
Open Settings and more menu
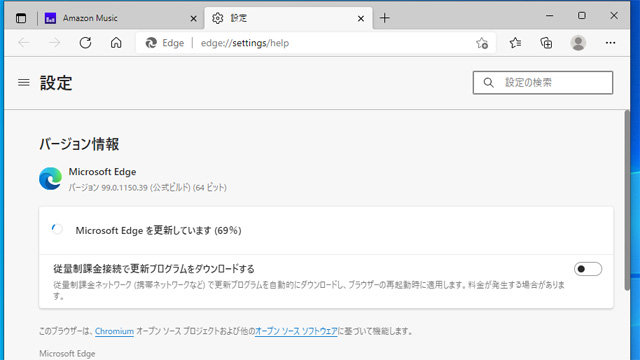point(610,42)
